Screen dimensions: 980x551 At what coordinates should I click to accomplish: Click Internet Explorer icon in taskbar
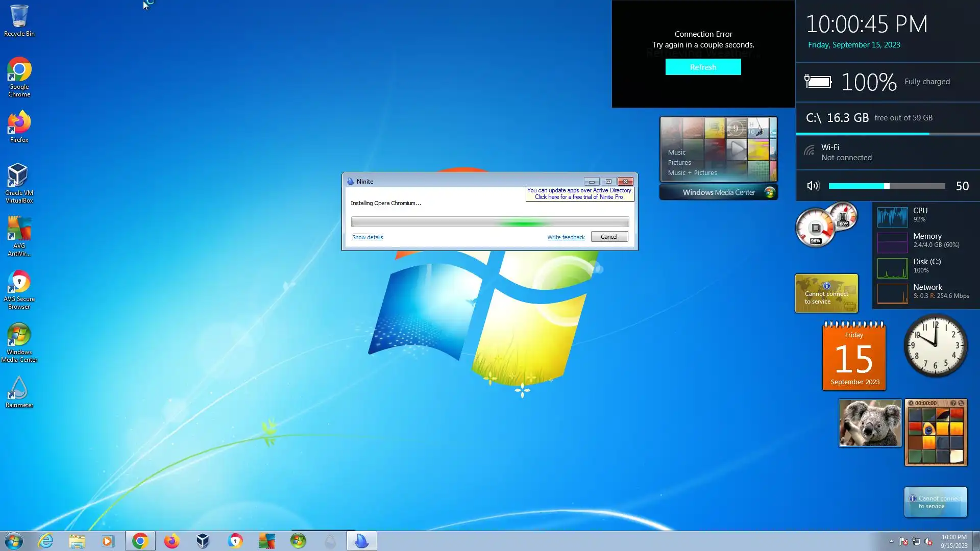46,541
